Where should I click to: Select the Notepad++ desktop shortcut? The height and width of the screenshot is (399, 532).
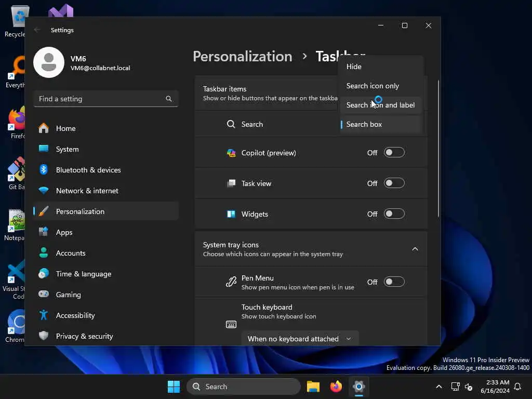click(14, 225)
